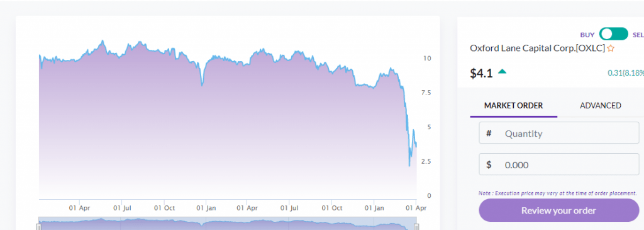Viewport: 644px width, 230px height.
Task: Select the BUY label
Action: pyautogui.click(x=587, y=35)
